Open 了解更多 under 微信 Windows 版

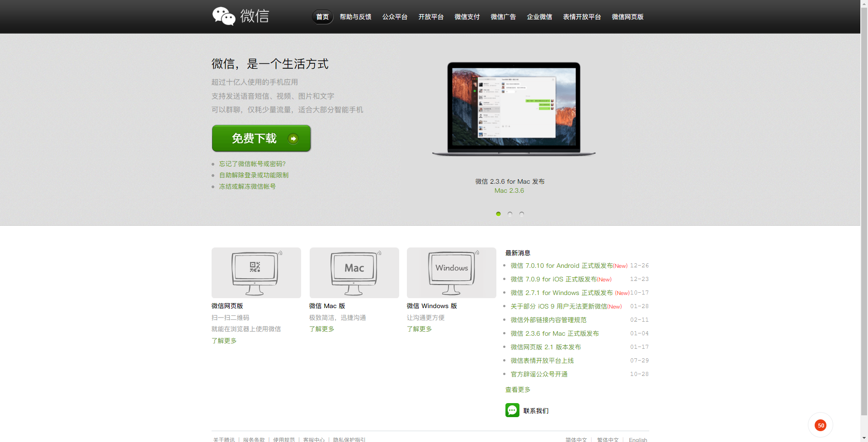(419, 329)
